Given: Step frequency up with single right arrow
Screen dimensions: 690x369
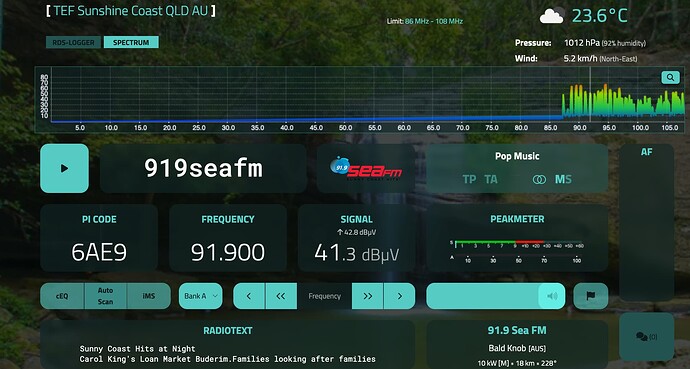Looking at the screenshot, I should point(400,296).
